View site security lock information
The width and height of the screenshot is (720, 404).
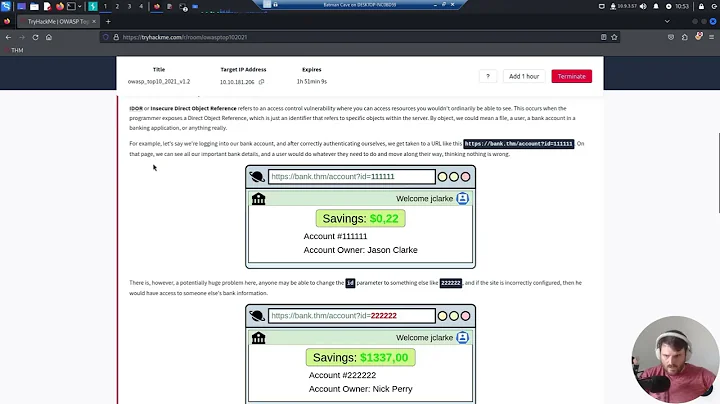pos(116,37)
